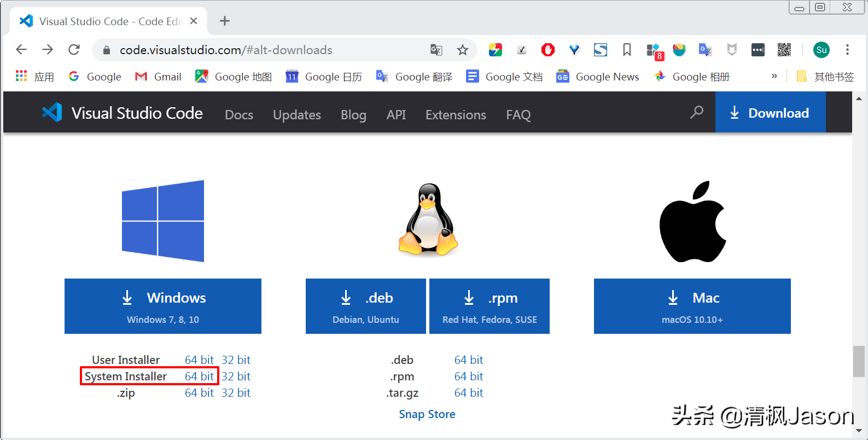Viewport: 868px width, 440px height.
Task: Open the Snap Store link
Action: point(427,414)
